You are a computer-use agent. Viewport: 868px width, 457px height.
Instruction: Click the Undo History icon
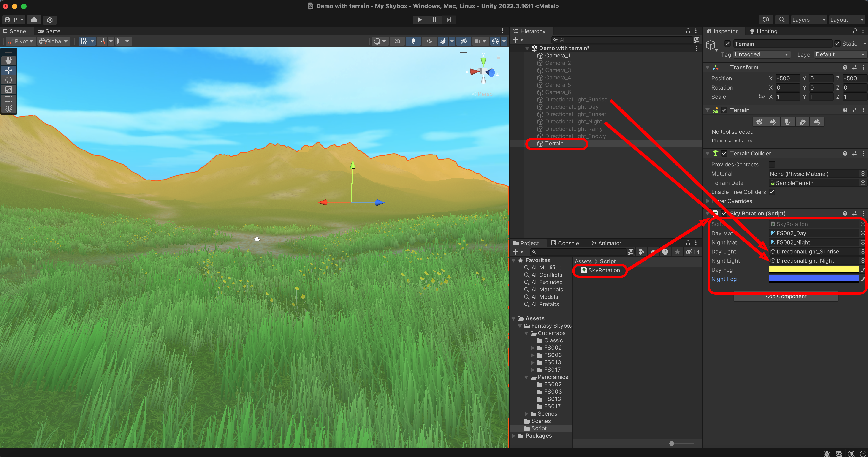[766, 20]
